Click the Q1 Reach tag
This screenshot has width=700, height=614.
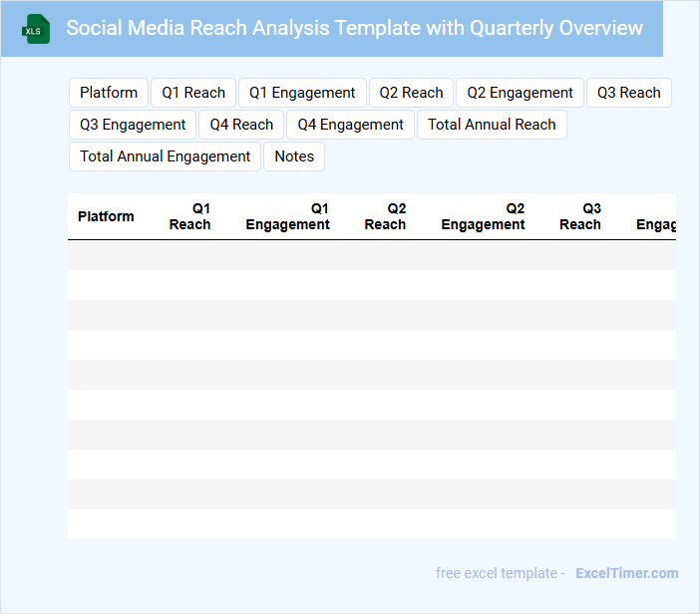pyautogui.click(x=193, y=93)
